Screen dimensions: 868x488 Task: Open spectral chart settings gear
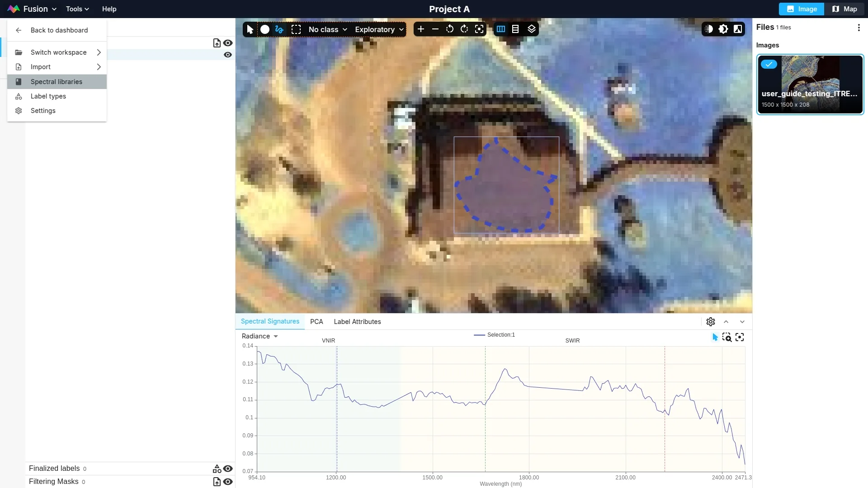[711, 322]
